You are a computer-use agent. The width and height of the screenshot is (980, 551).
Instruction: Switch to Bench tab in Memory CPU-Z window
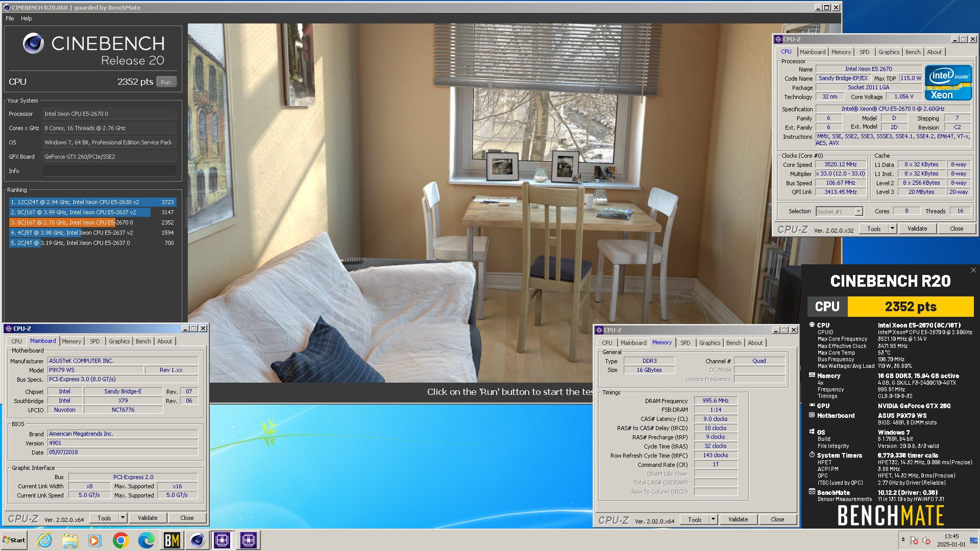tap(734, 343)
